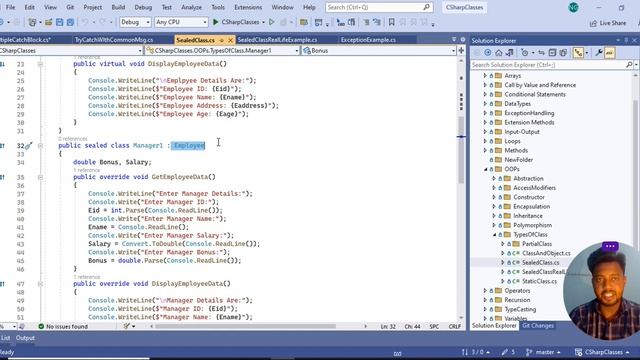Collapse the Manager1 class at line 32
The width and height of the screenshot is (640, 360).
[40, 146]
